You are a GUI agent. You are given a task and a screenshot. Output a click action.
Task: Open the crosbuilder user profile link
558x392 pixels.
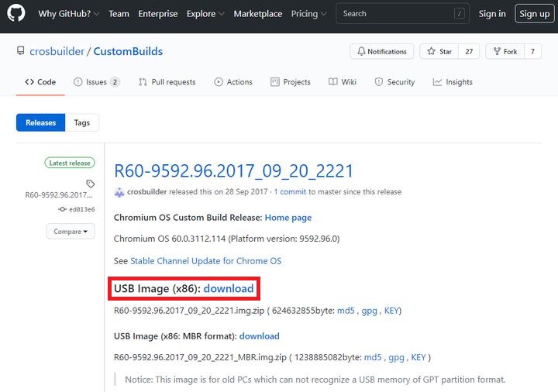pyautogui.click(x=57, y=51)
